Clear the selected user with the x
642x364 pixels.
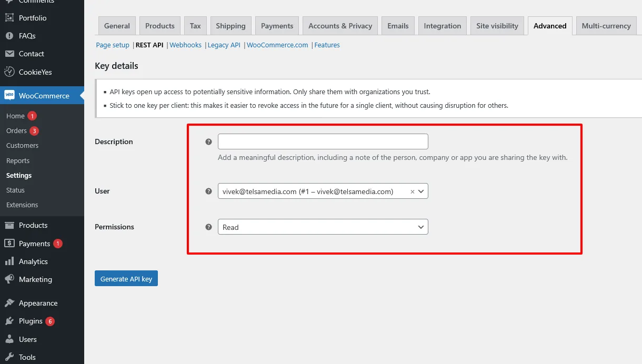tap(413, 191)
